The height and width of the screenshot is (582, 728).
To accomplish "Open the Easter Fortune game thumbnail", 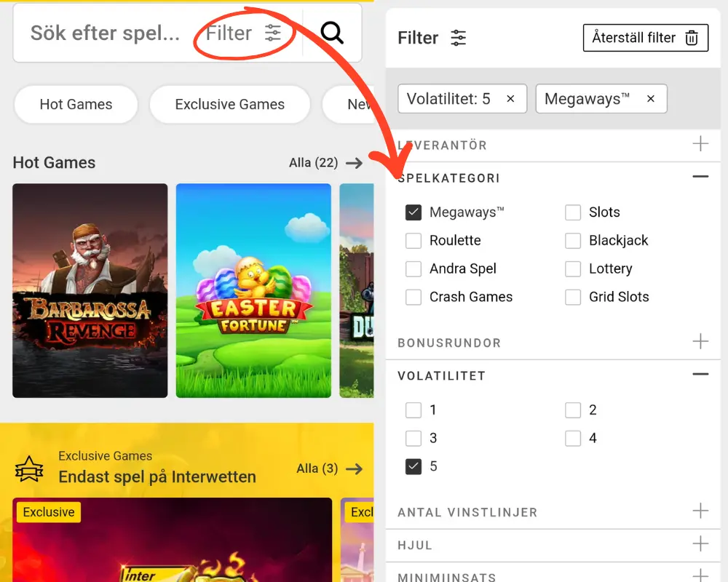I will pyautogui.click(x=253, y=290).
